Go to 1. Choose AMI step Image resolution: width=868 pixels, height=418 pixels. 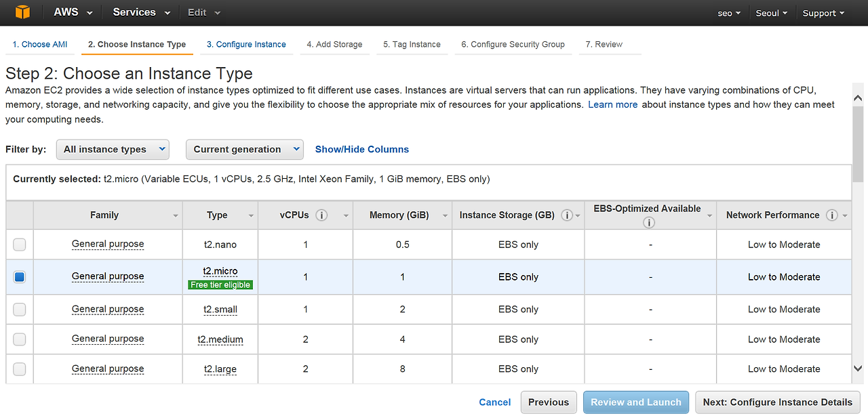click(x=40, y=45)
